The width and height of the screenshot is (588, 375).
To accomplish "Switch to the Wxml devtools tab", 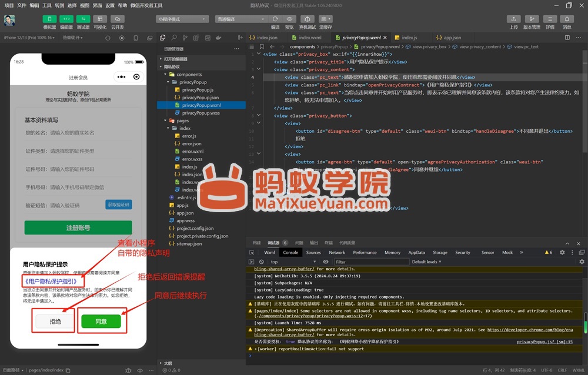I will click(269, 253).
